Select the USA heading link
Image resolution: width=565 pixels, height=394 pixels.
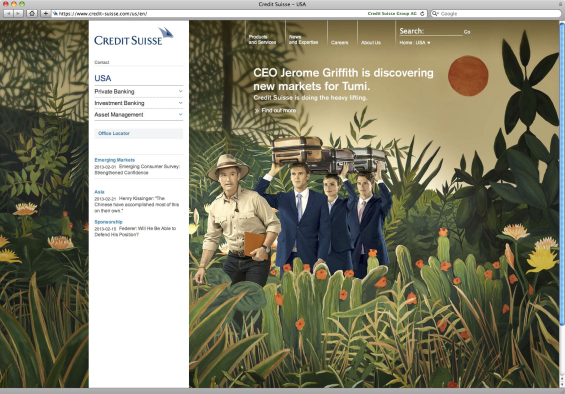(103, 78)
